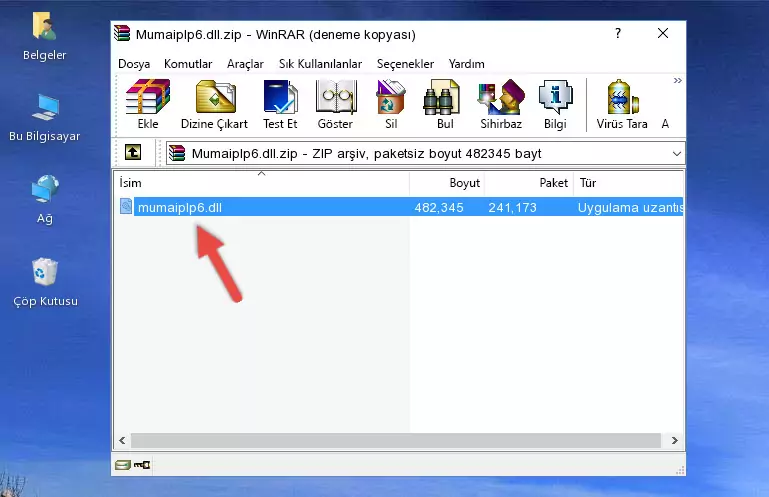Select the Çöp Kutusu desktop icon
This screenshot has width=769, height=497.
pyautogui.click(x=45, y=283)
